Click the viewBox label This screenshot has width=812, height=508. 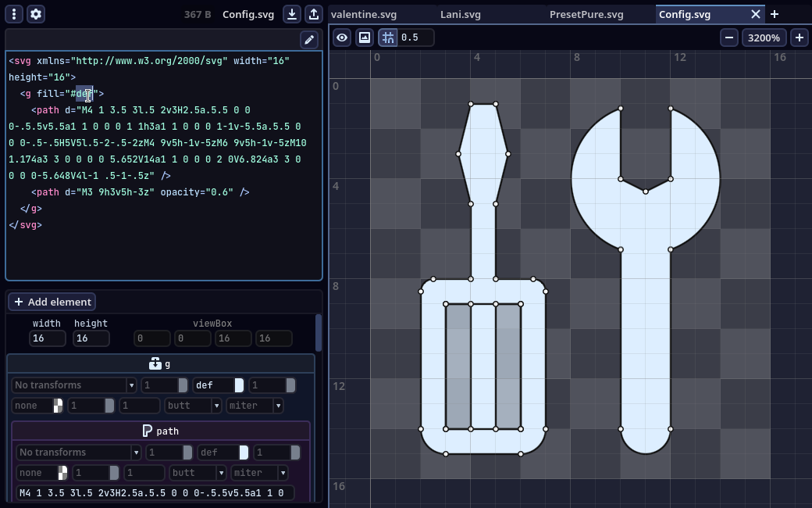tap(212, 324)
